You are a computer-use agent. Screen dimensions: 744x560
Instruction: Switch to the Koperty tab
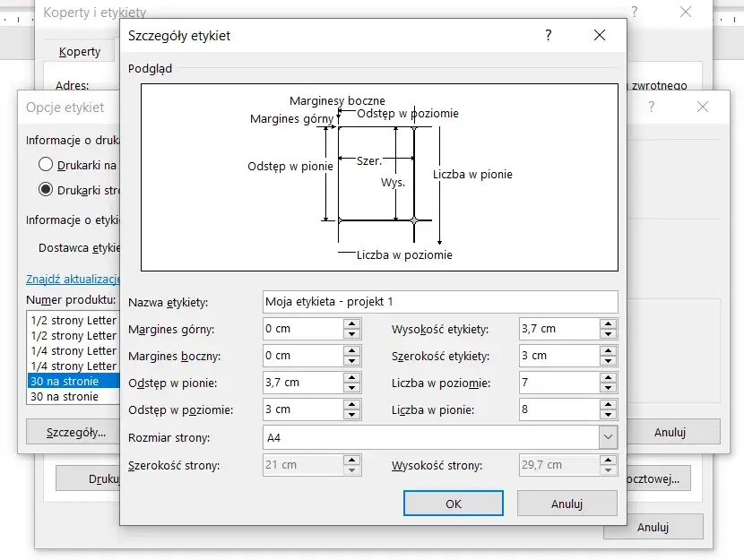pyautogui.click(x=80, y=51)
